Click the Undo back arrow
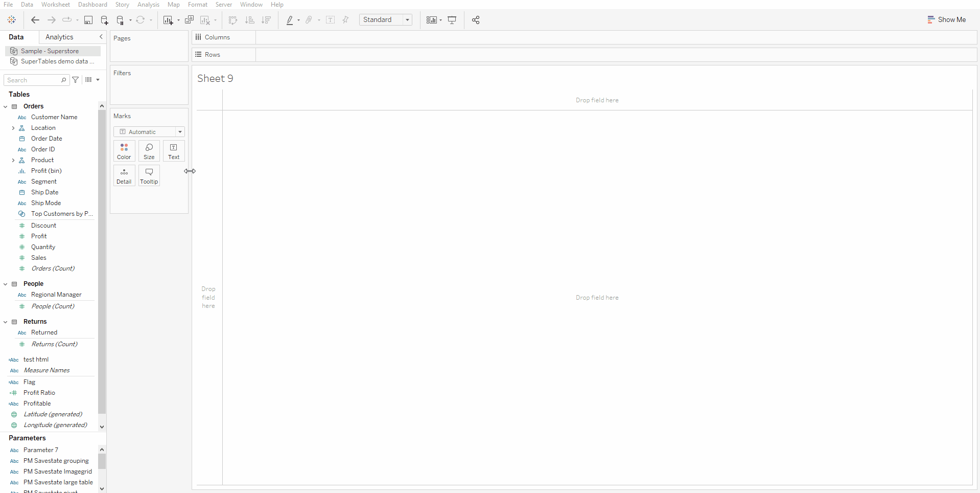Screen dimensions: 980x493 click(35, 20)
